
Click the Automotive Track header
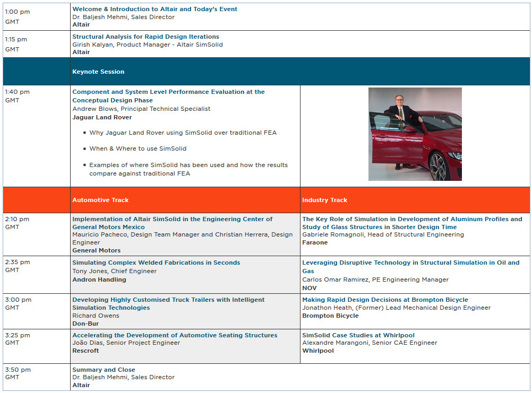[x=100, y=200]
